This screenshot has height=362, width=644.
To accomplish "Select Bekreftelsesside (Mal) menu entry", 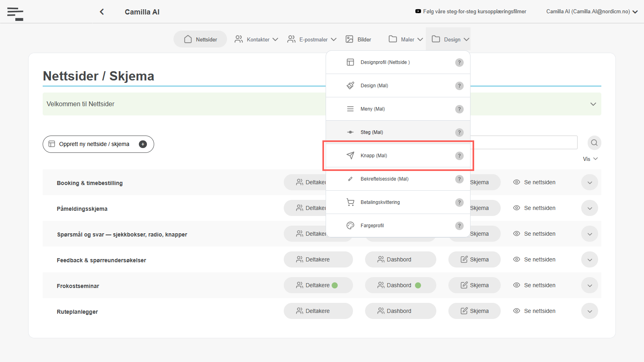I will pos(398,179).
